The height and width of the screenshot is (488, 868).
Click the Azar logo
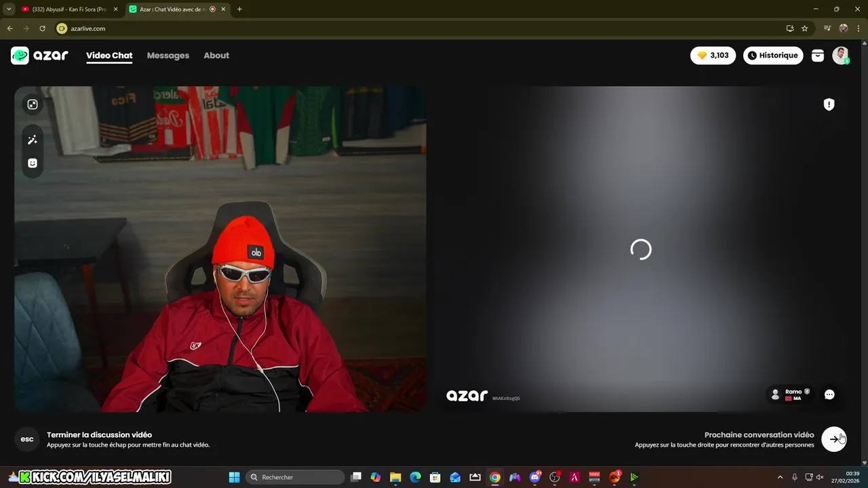pyautogui.click(x=39, y=56)
